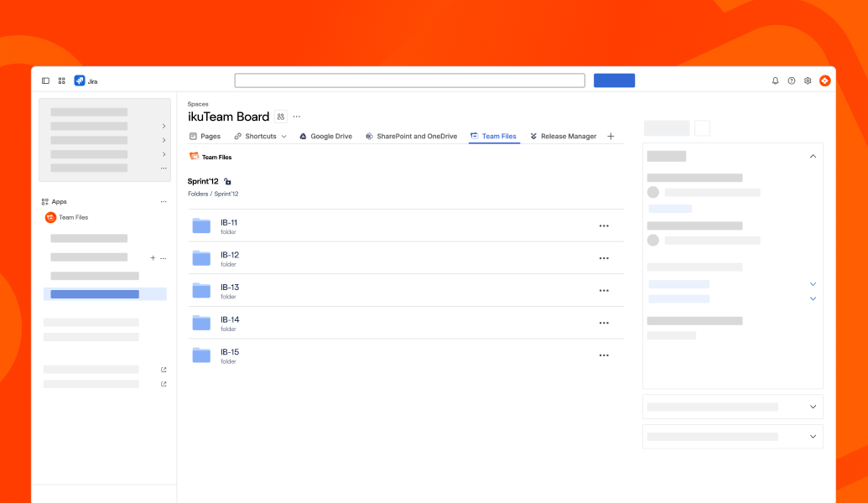The width and height of the screenshot is (868, 503).
Task: Open the notifications bell icon
Action: click(x=774, y=80)
